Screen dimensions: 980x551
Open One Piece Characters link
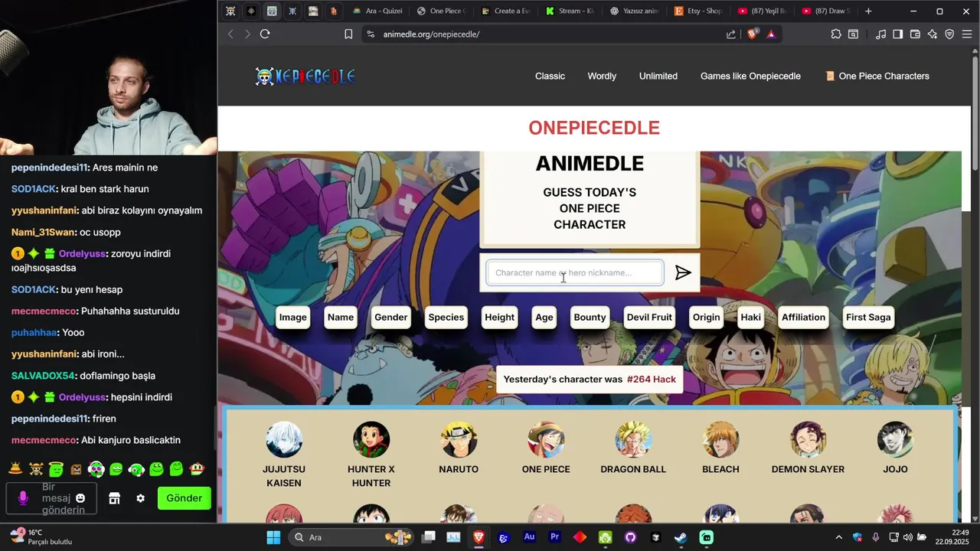877,76
